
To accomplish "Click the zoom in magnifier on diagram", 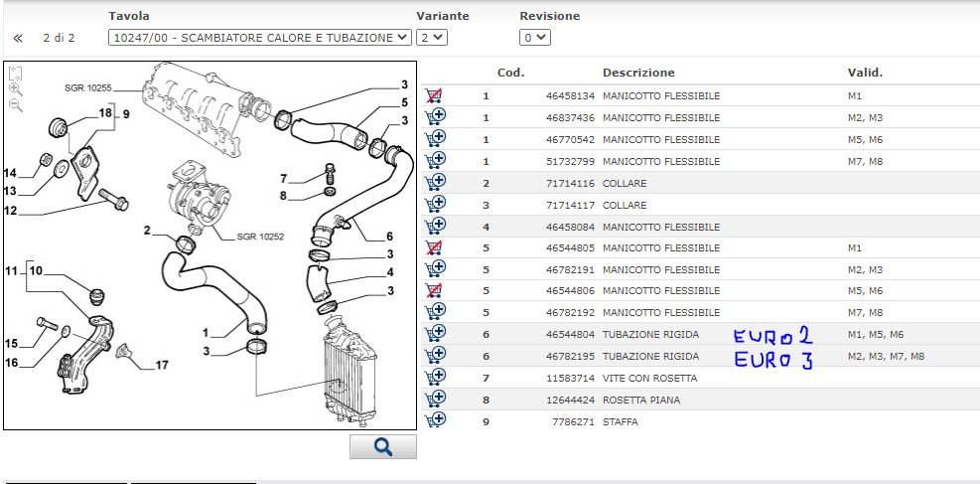I will point(15,88).
